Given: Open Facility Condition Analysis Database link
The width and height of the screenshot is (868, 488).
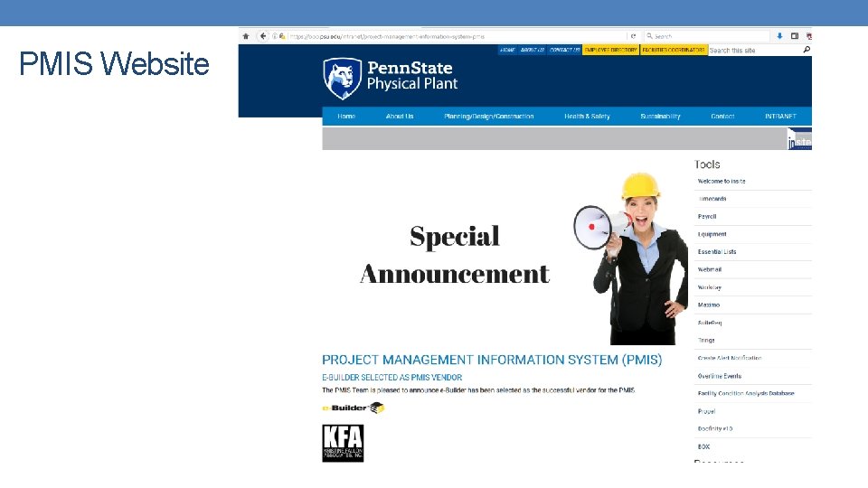Looking at the screenshot, I should click(746, 394).
